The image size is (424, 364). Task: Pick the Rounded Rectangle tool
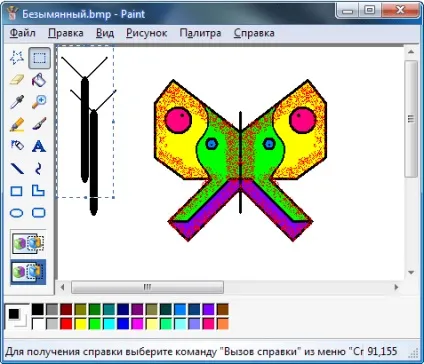click(39, 213)
